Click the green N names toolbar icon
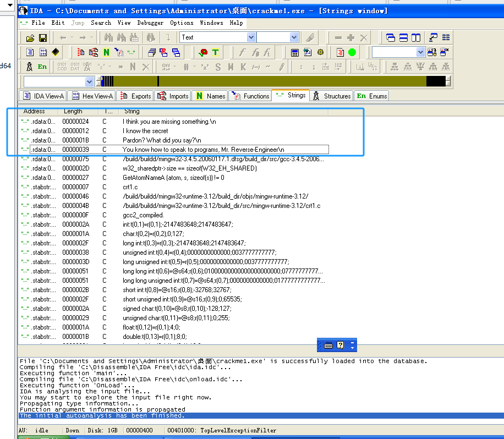 (106, 52)
